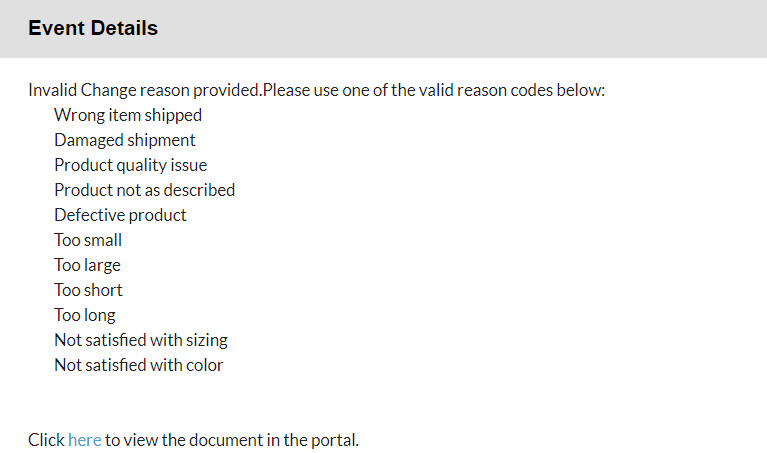The width and height of the screenshot is (767, 453).
Task: Click the word 'Click' before the link
Action: click(x=46, y=440)
